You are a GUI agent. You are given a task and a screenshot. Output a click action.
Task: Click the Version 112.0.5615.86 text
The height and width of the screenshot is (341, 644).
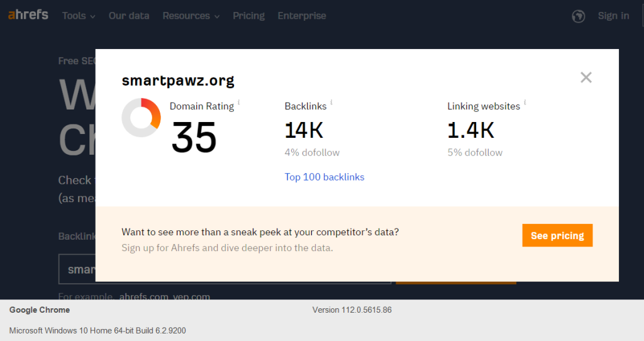pos(352,310)
